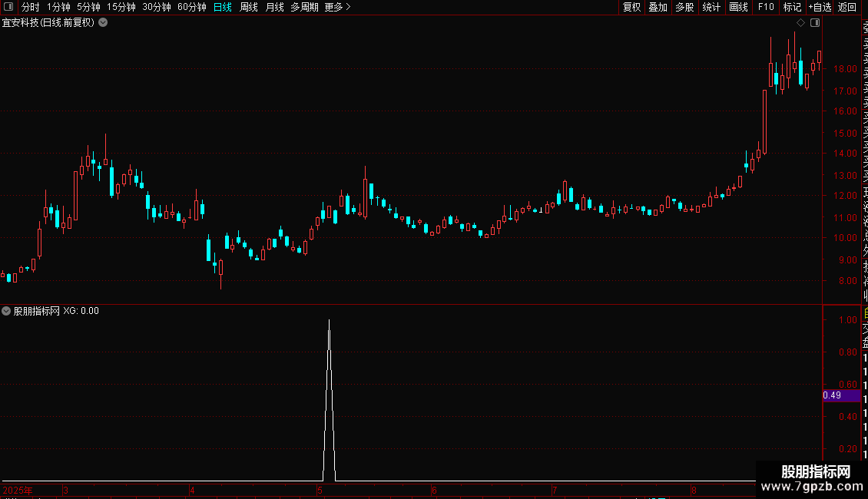
Task: Select the 1分钟 period
Action: 58,7
